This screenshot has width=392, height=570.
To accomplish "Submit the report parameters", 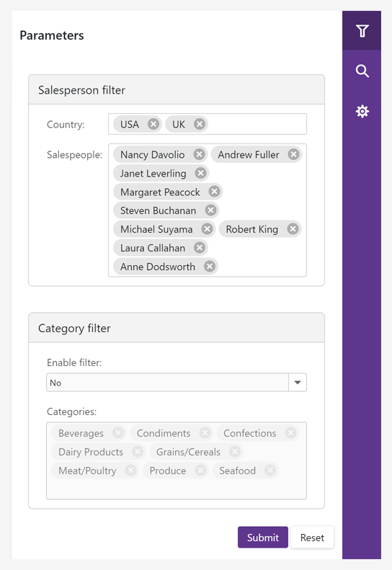I will coord(263,538).
